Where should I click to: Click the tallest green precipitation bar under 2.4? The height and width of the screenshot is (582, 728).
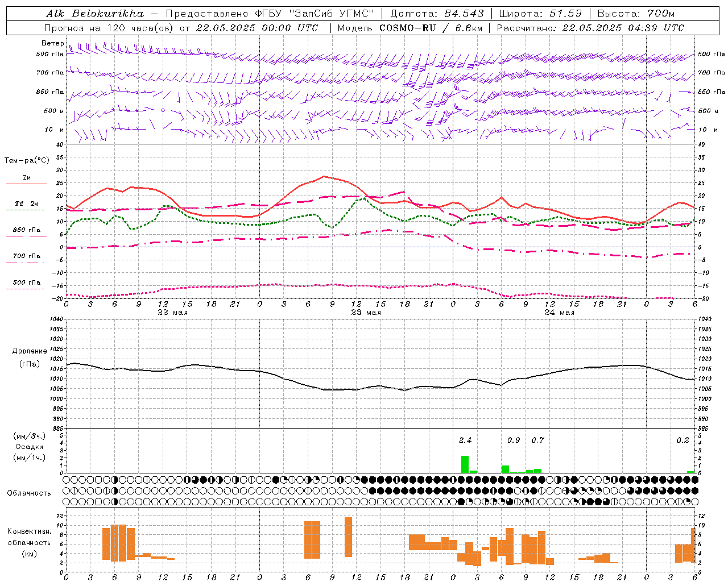tap(465, 464)
